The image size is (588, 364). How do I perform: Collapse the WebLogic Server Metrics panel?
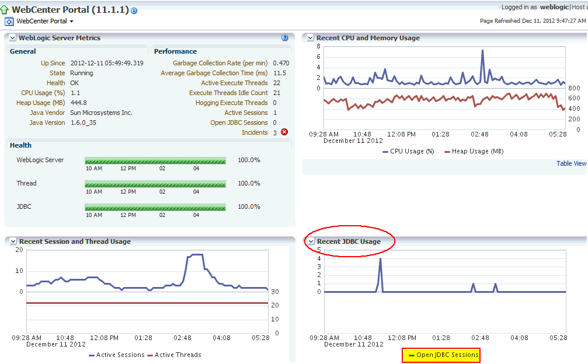(x=12, y=38)
